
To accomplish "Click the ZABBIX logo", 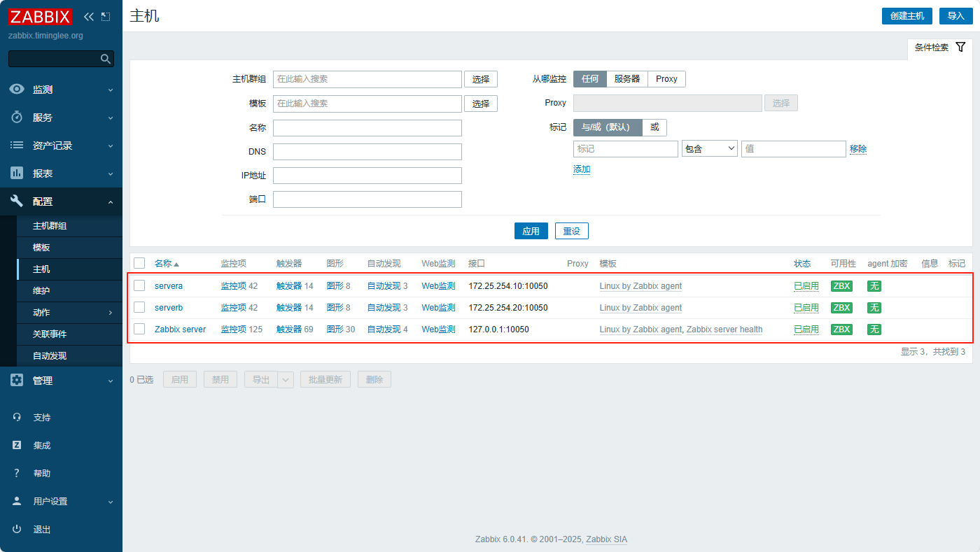I will pos(40,16).
